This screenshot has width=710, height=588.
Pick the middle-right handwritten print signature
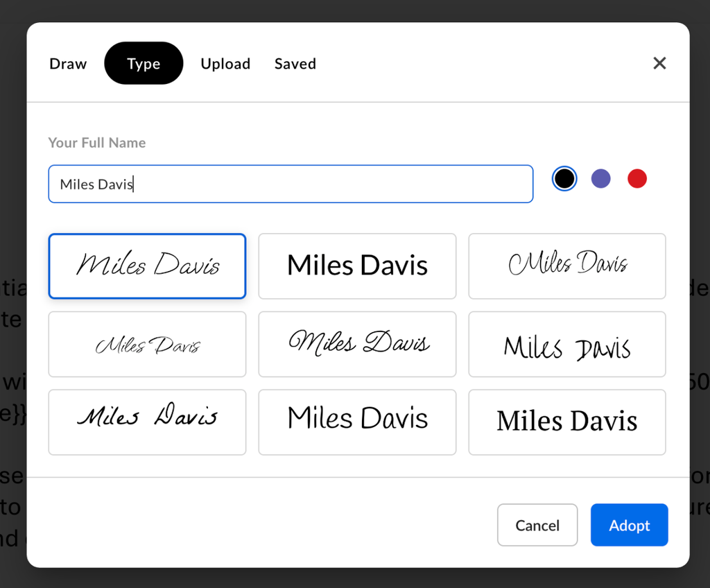[x=567, y=345]
